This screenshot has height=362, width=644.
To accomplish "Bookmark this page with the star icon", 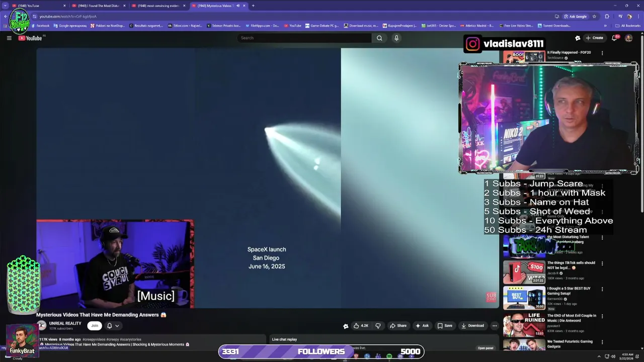I will pos(594,16).
